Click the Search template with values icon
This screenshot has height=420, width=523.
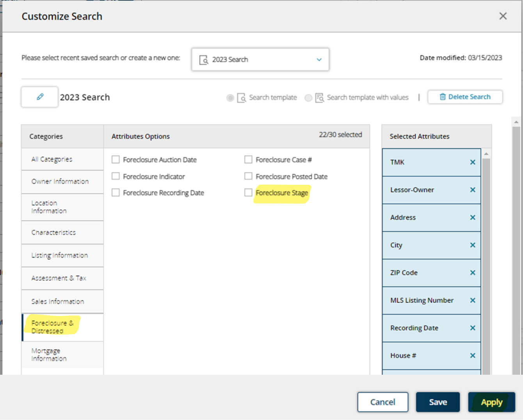pyautogui.click(x=319, y=98)
